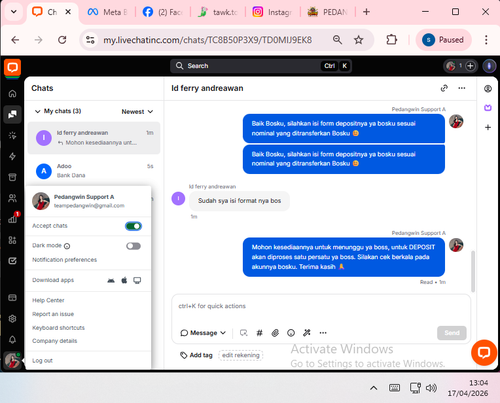Viewport: 500px width, 403px height.
Task: Open the Message type dropdown
Action: point(203,333)
